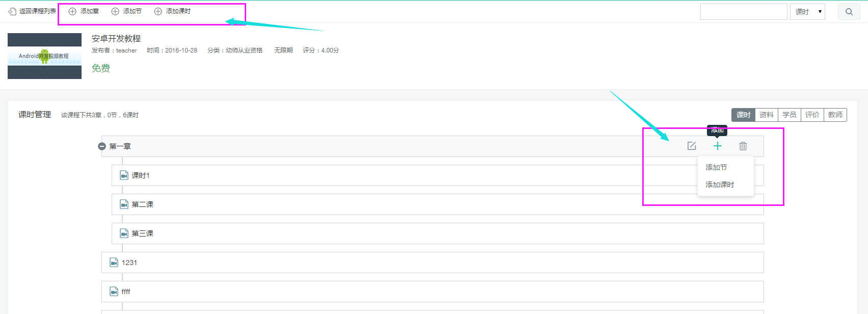This screenshot has width=868, height=314.
Task: Click the 添加章 toolbar button
Action: (x=84, y=11)
